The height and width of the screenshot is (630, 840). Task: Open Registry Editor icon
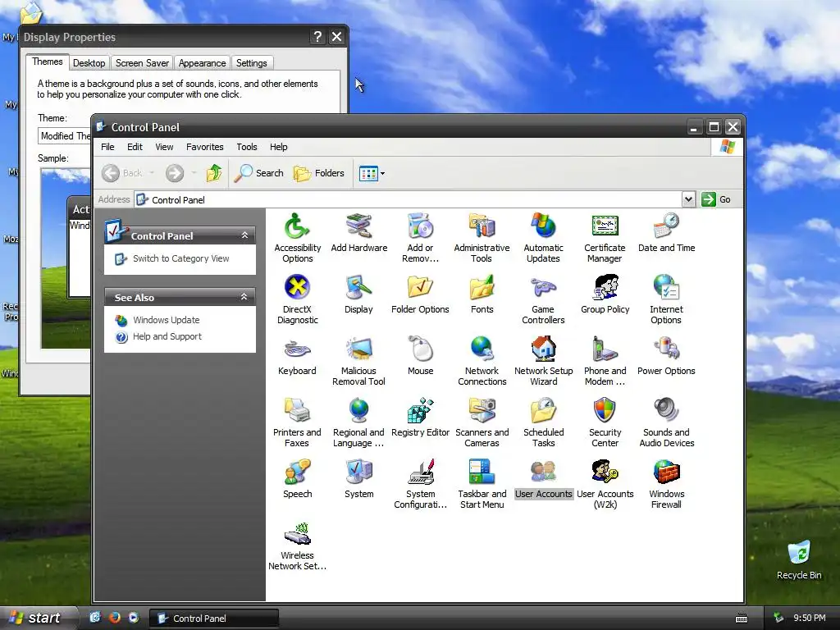420,411
